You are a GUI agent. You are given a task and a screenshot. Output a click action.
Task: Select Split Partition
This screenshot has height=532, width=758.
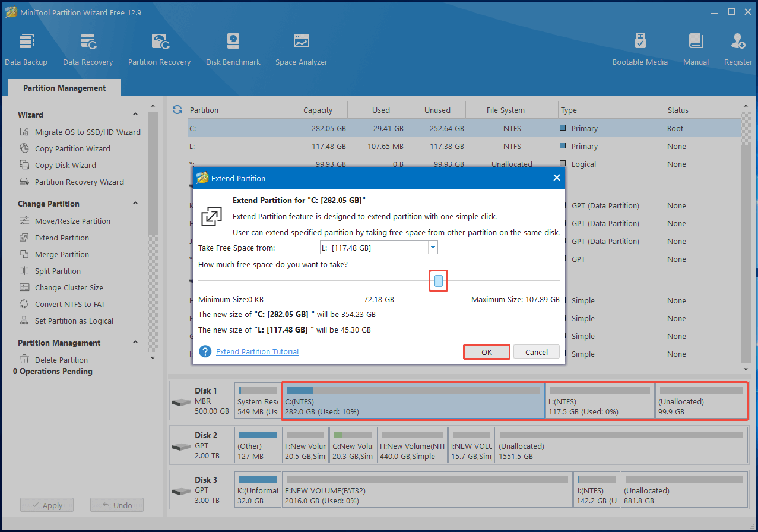(x=50, y=271)
